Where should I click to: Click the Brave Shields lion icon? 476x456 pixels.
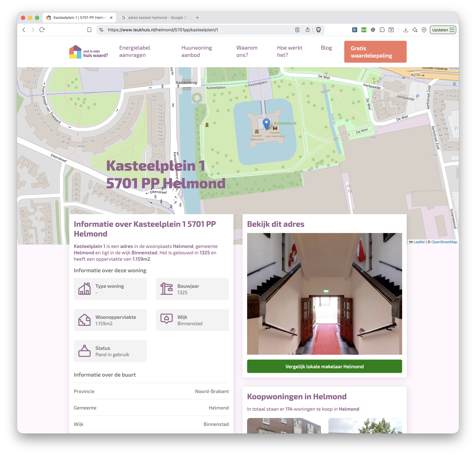pos(318,30)
